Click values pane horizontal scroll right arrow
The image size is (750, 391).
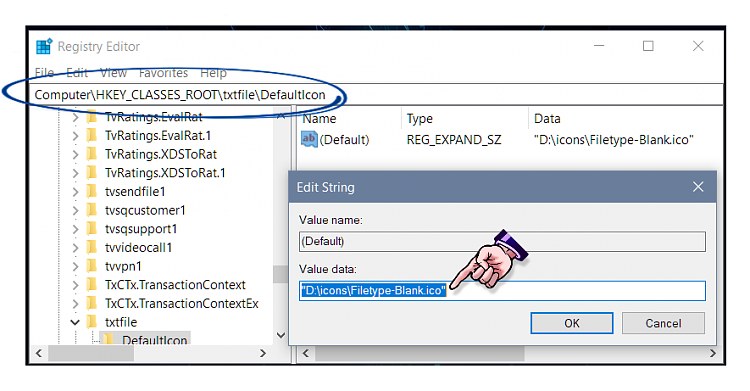713,354
